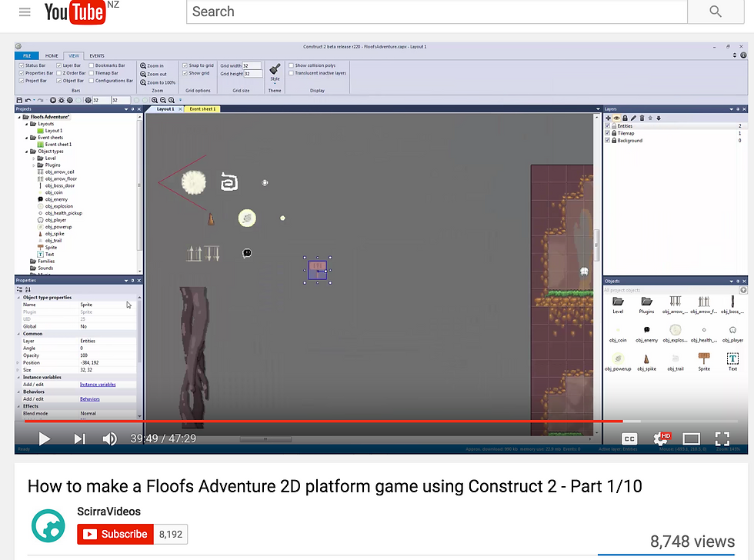Open the ScirraVideos channel name link
754x560 pixels.
coord(109,512)
